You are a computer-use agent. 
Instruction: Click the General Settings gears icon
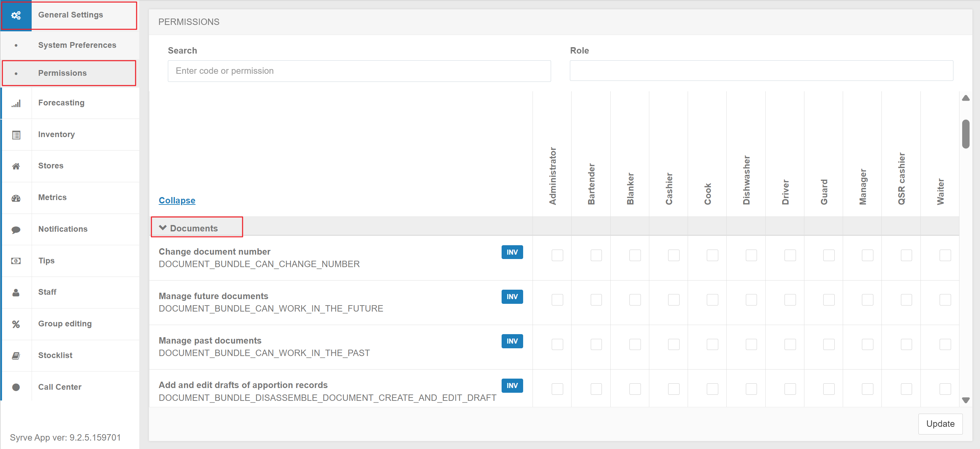[16, 15]
